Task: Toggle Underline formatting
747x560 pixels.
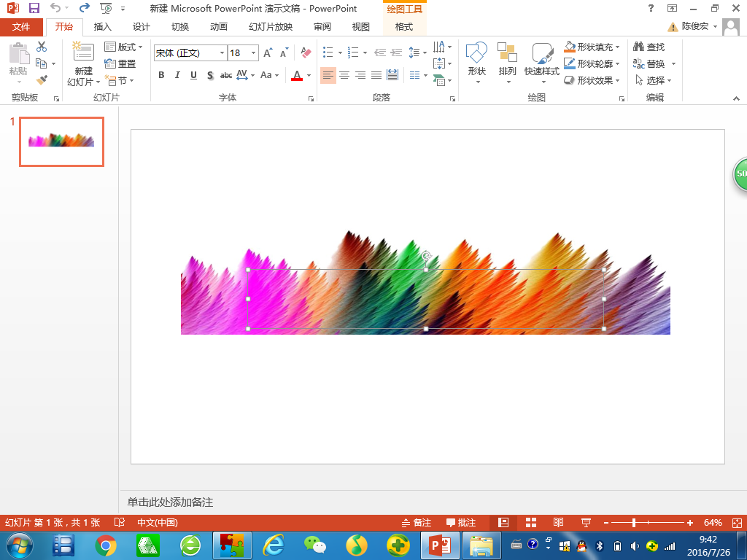Action: point(193,75)
